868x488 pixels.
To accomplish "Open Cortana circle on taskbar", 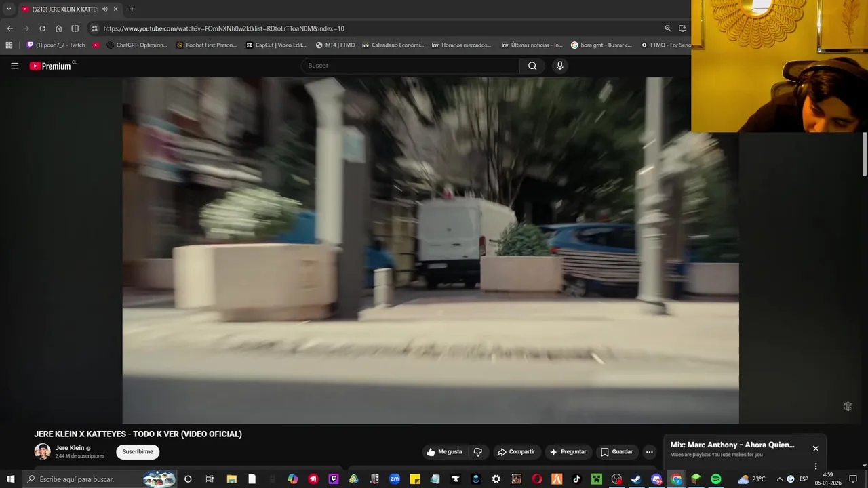I will coord(188,479).
